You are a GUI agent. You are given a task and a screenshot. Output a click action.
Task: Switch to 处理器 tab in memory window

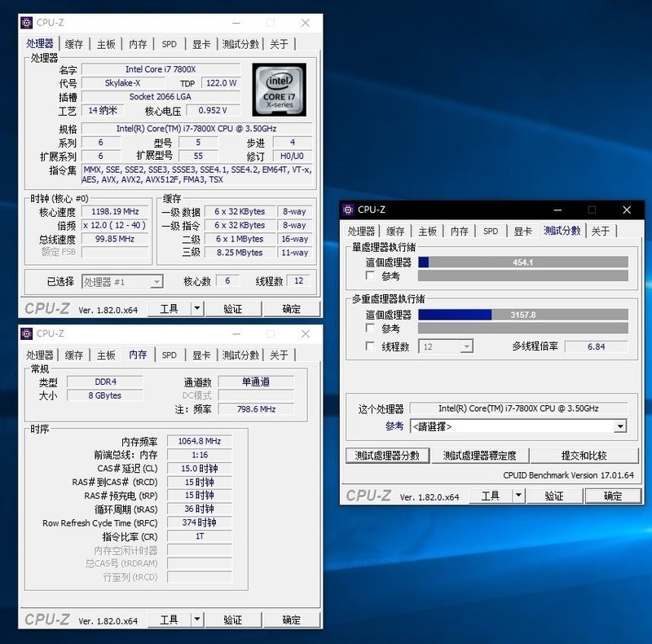click(x=40, y=355)
